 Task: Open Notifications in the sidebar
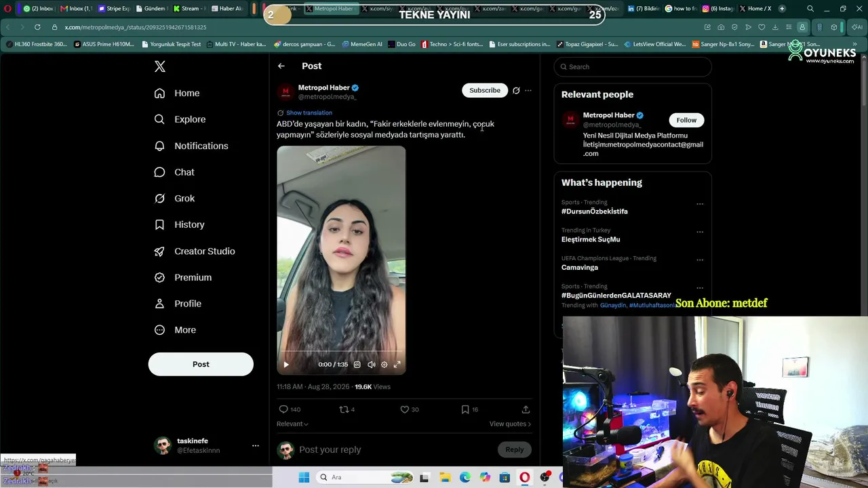191,146
